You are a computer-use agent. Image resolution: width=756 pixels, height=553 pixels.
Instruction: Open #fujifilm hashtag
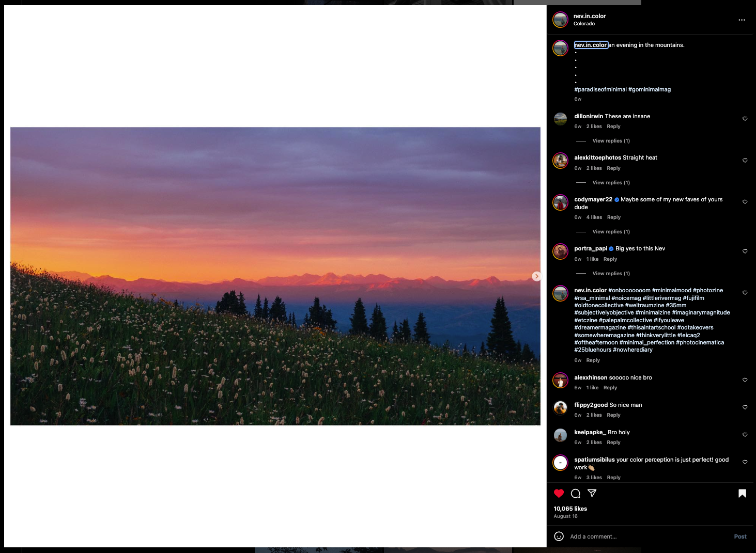tap(693, 298)
